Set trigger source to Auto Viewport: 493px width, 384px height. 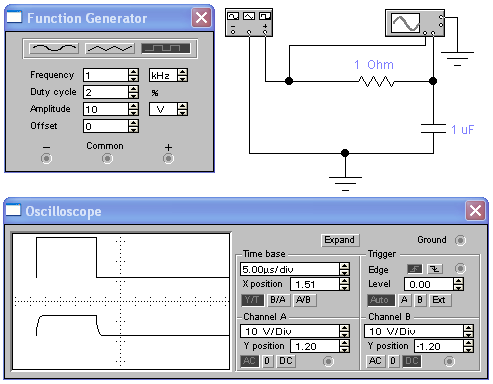(x=381, y=300)
